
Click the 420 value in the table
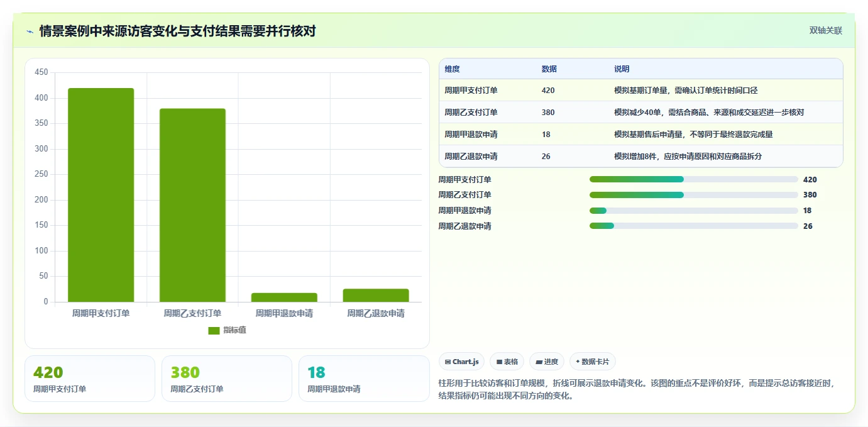548,91
